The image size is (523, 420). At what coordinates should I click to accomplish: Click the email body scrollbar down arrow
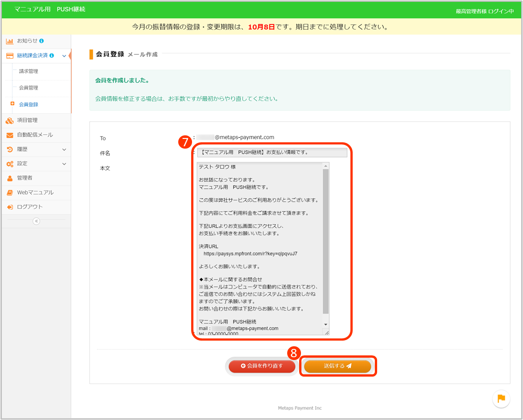click(325, 324)
